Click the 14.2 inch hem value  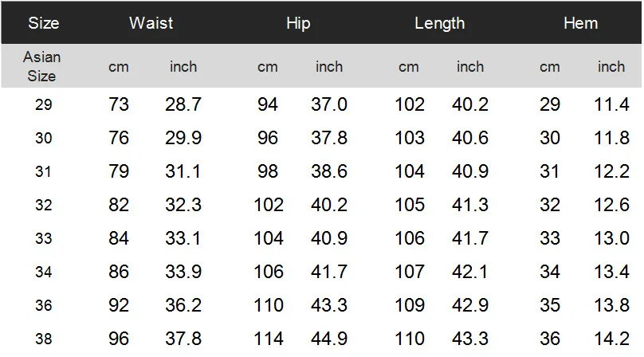(611, 339)
